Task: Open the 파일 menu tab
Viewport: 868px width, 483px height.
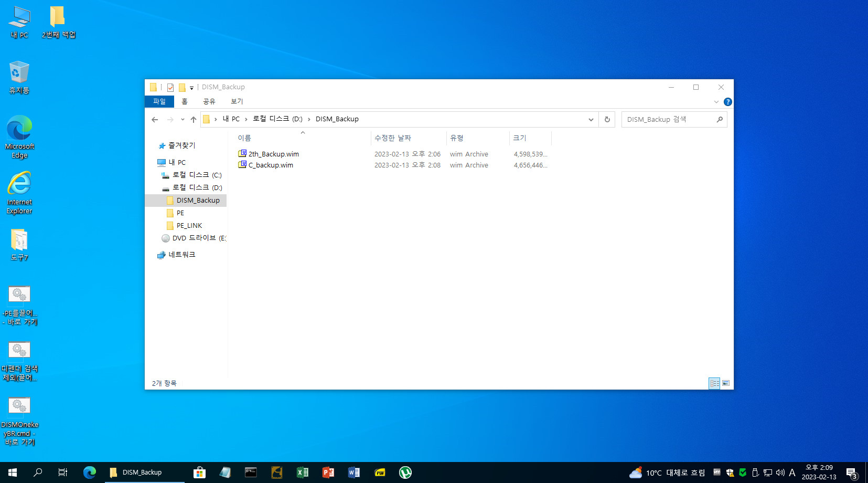Action: [x=159, y=102]
